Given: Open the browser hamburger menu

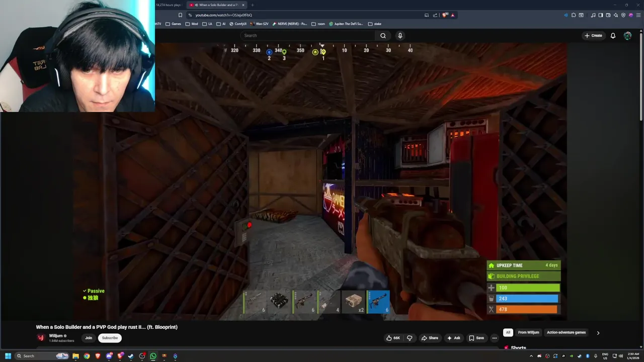Looking at the screenshot, I should 638,15.
